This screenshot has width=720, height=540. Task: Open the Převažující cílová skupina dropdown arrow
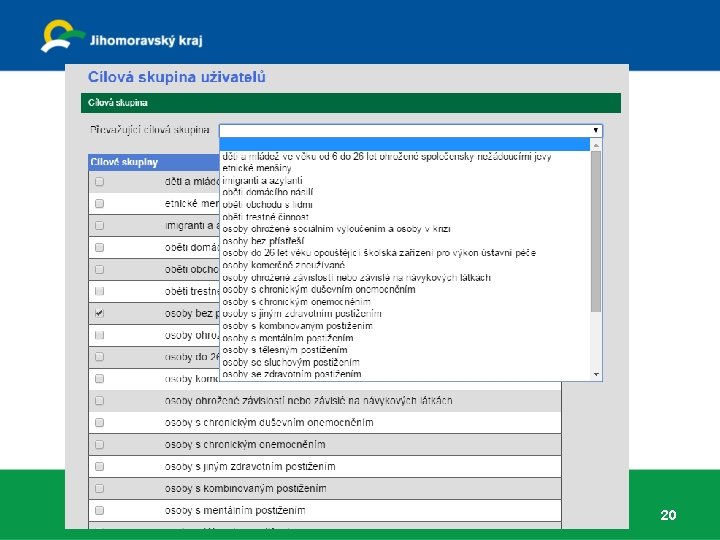pyautogui.click(x=596, y=130)
